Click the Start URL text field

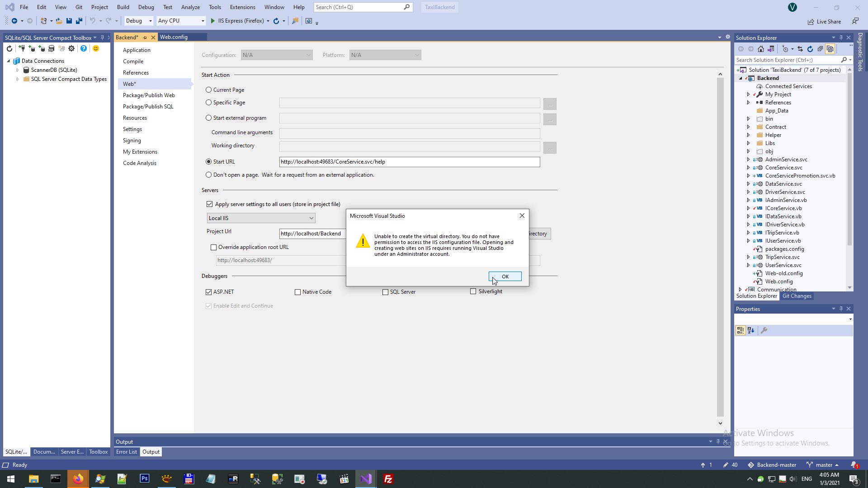point(409,162)
